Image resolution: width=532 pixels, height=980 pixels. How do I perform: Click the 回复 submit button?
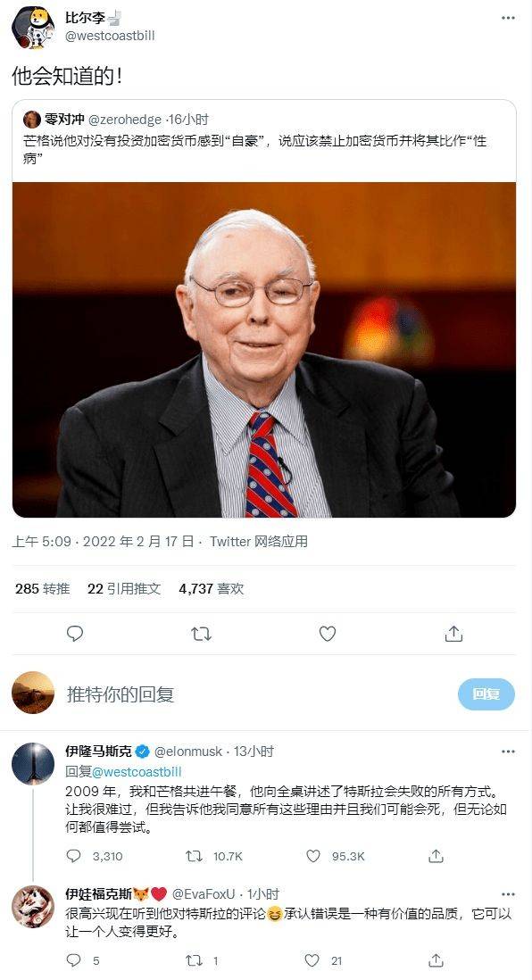coord(486,694)
